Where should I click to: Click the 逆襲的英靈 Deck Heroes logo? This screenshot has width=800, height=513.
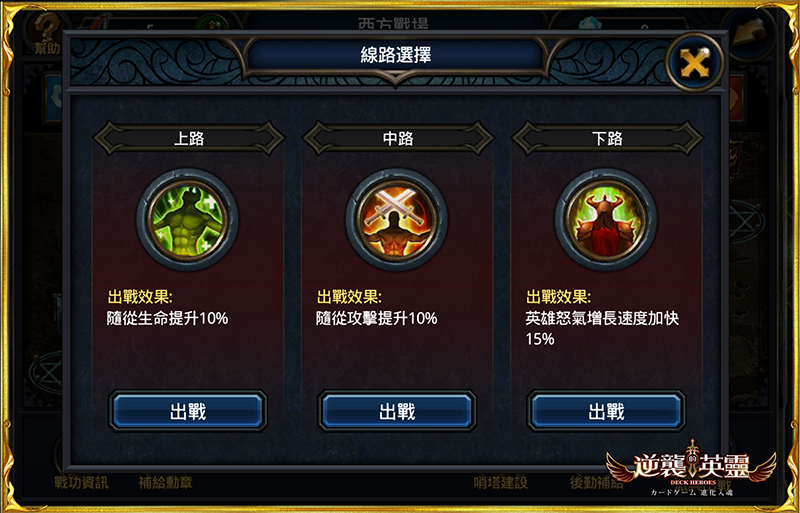tap(691, 467)
